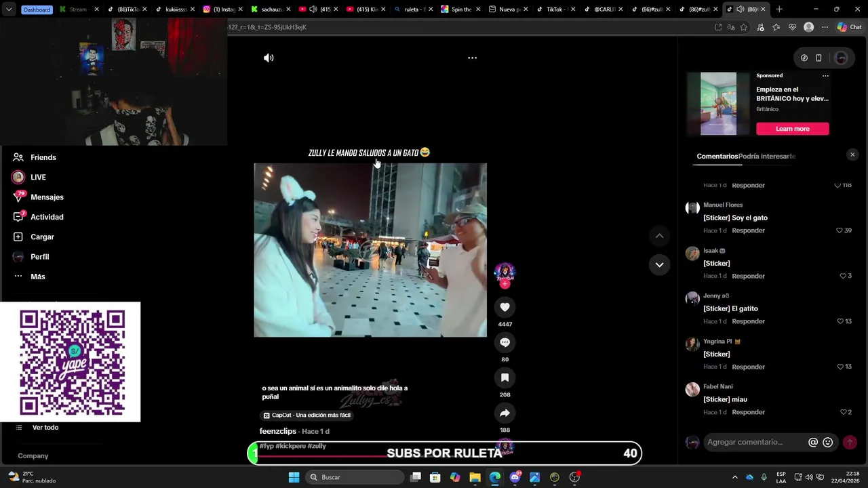Viewport: 868px width, 488px height.
Task: Show hidden system tray icons
Action: [x=734, y=477]
